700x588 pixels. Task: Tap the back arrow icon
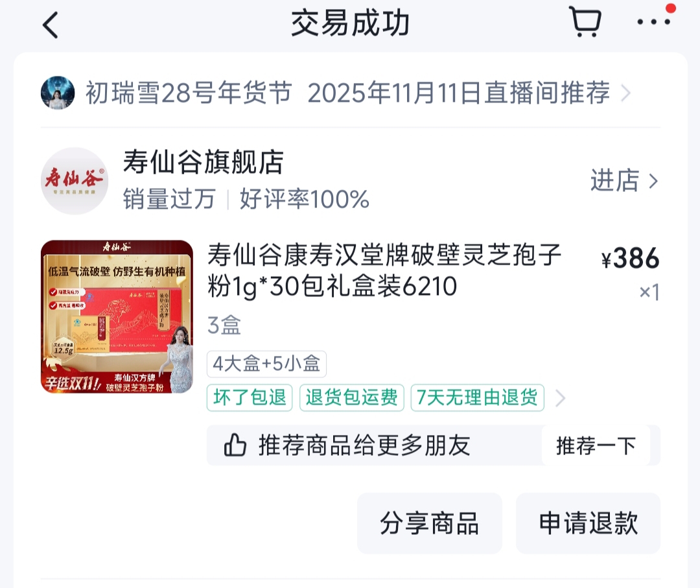click(51, 25)
